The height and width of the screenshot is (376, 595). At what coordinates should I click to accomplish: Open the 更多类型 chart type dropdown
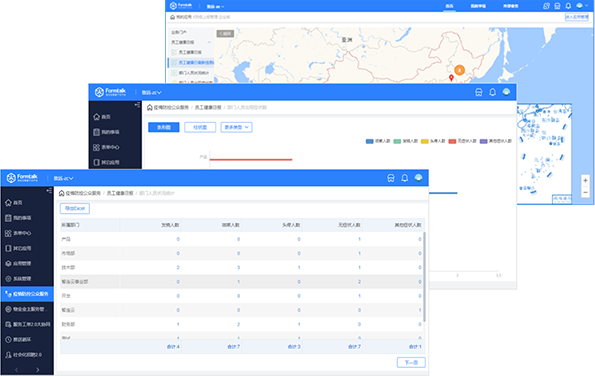pos(236,127)
